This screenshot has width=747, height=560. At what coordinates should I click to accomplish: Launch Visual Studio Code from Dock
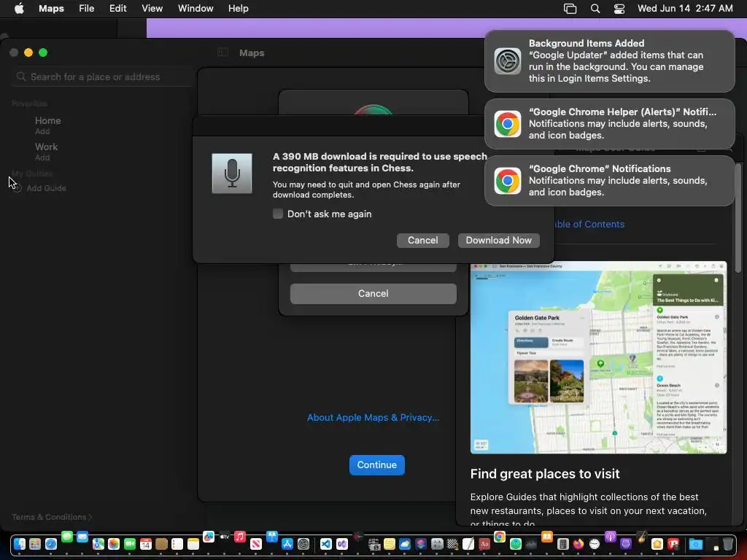pos(326,544)
